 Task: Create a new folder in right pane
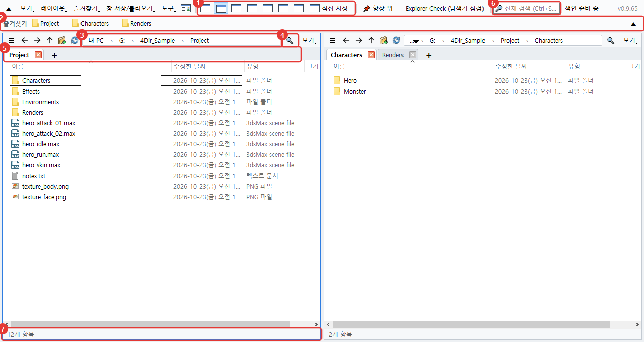tap(384, 40)
